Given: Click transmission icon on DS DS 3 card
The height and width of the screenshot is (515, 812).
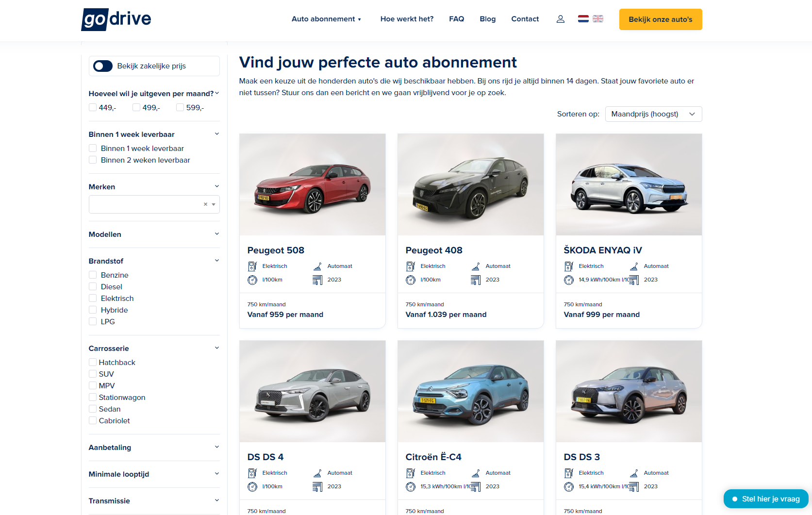Looking at the screenshot, I should coord(634,473).
